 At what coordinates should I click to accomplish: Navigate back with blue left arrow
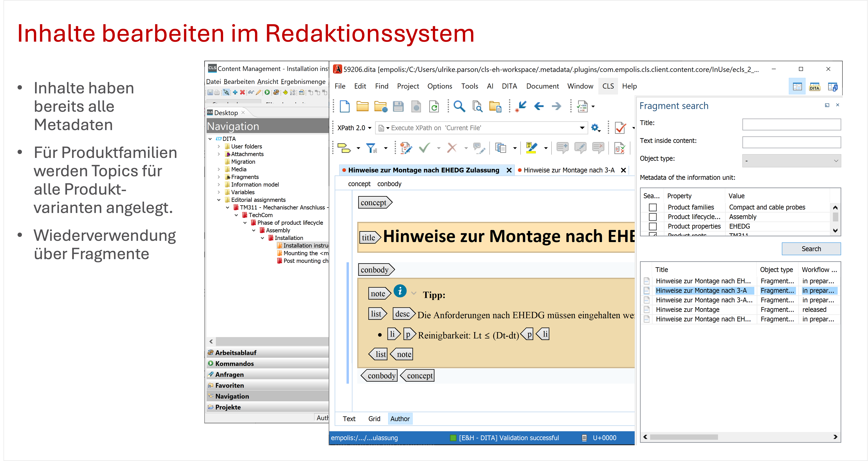click(x=539, y=106)
